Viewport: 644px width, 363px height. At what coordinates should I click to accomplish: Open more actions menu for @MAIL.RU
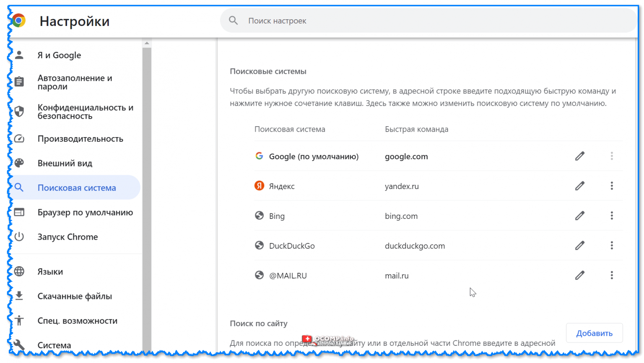point(612,275)
